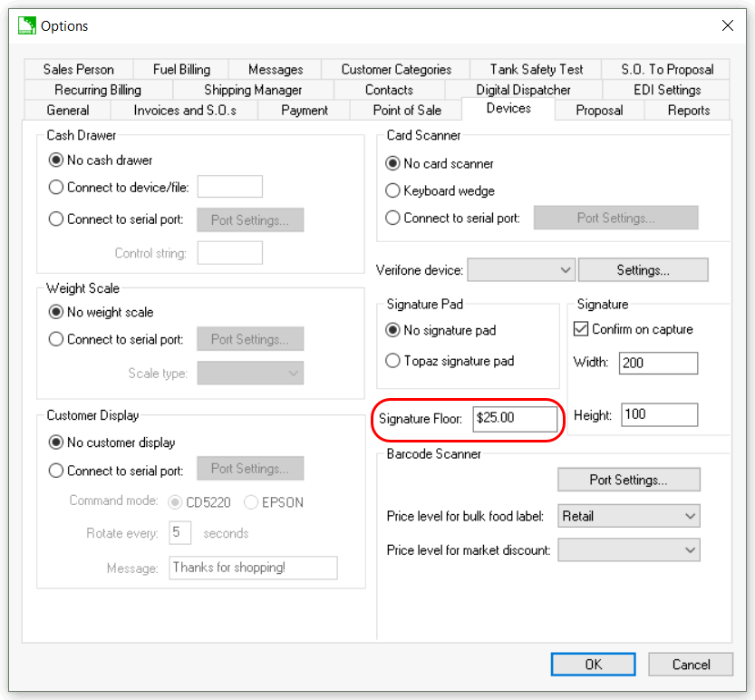This screenshot has height=700, width=755.
Task: Open the Verifone device dropdown
Action: click(521, 270)
